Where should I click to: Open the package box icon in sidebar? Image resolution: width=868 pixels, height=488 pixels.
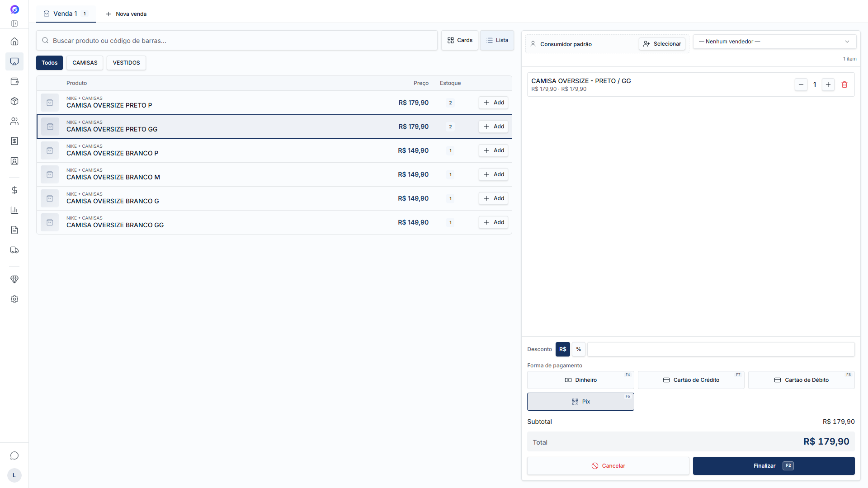[14, 101]
